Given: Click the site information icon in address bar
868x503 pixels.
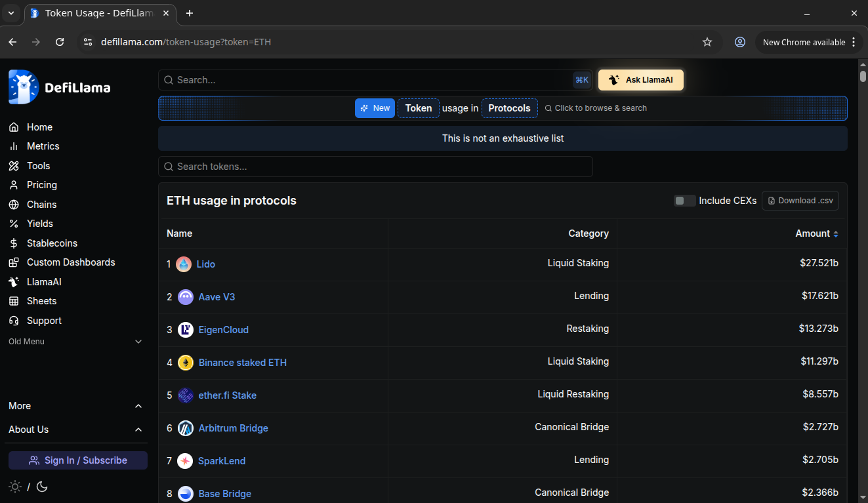Looking at the screenshot, I should coord(87,42).
